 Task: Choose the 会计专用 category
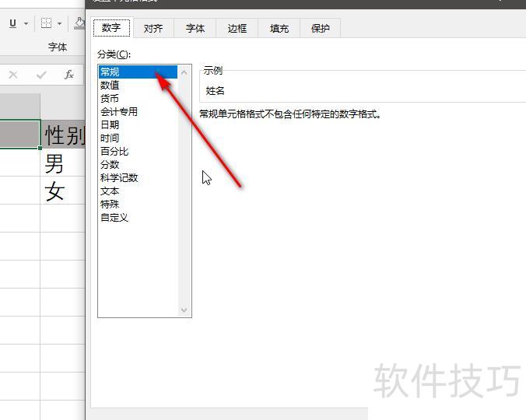click(138, 112)
